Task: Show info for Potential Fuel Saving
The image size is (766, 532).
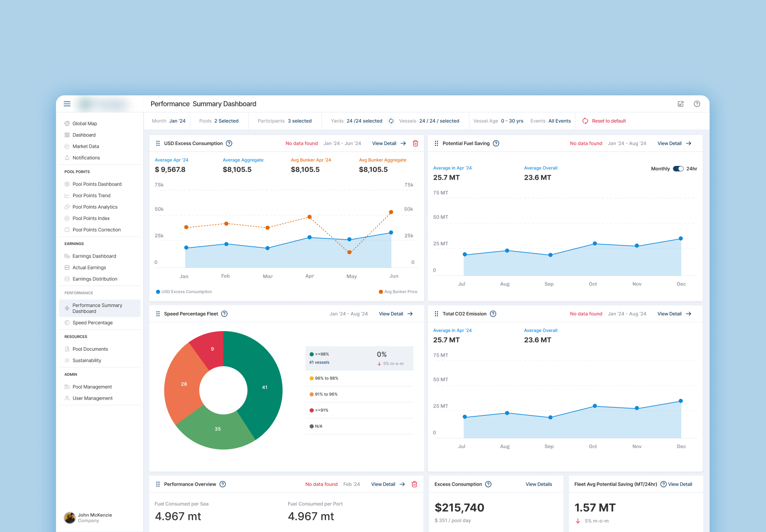Action: tap(496, 143)
